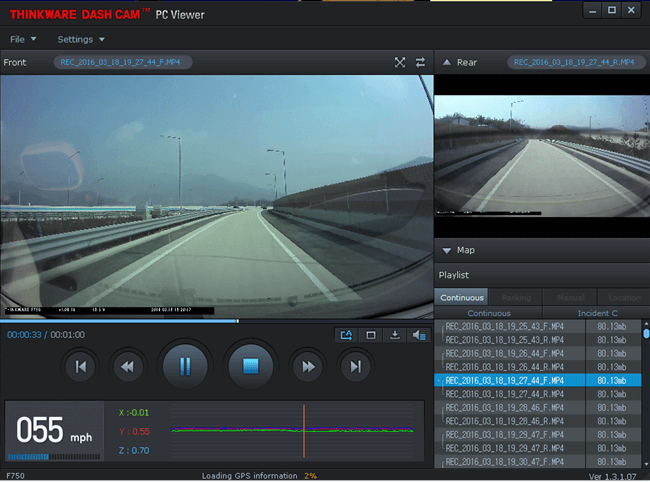The image size is (650, 482).
Task: Click the screen capture frame icon
Action: [x=371, y=335]
